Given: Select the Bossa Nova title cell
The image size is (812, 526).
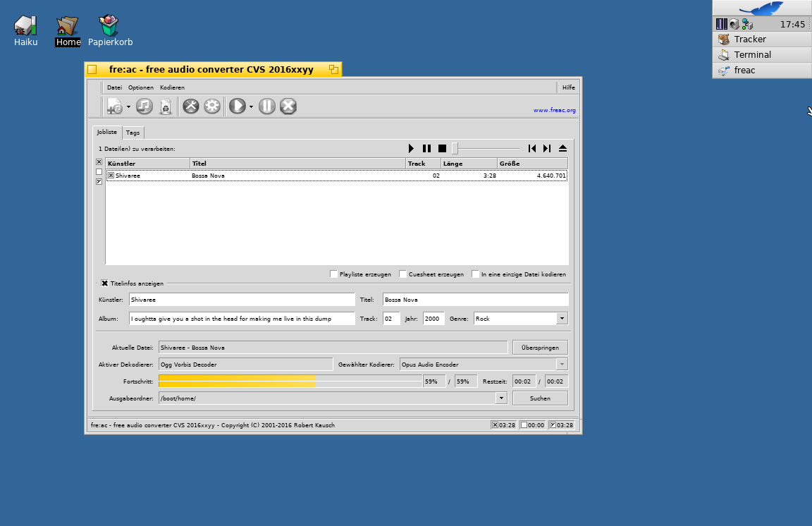Looking at the screenshot, I should [x=208, y=176].
